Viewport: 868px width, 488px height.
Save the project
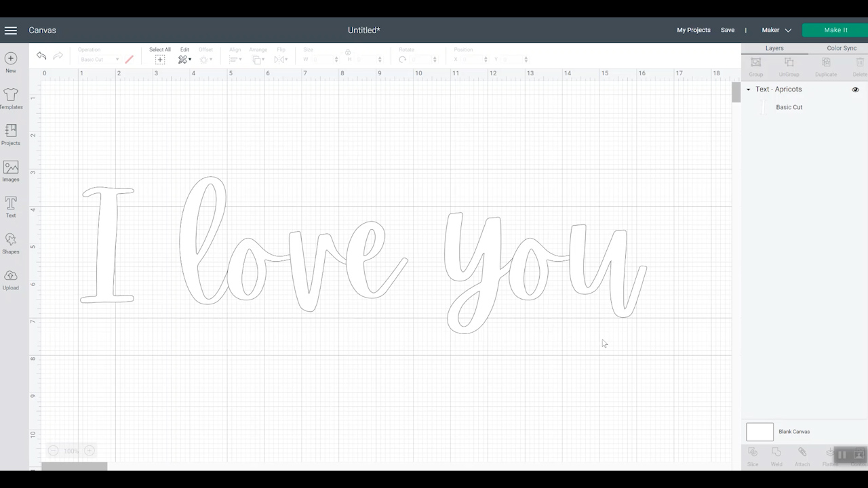(x=728, y=30)
